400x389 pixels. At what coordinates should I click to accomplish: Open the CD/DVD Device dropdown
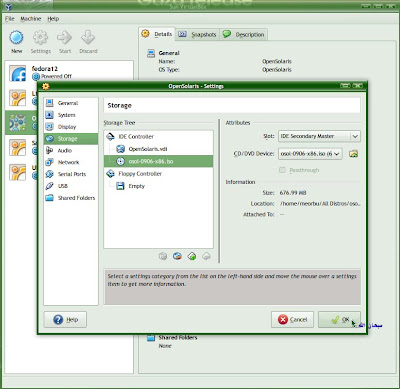[x=310, y=154]
